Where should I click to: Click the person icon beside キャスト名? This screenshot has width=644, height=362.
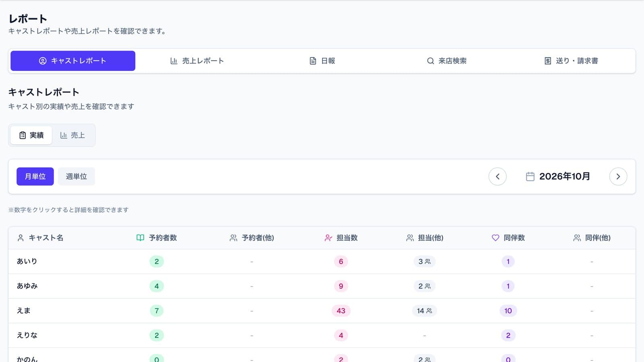tap(21, 238)
